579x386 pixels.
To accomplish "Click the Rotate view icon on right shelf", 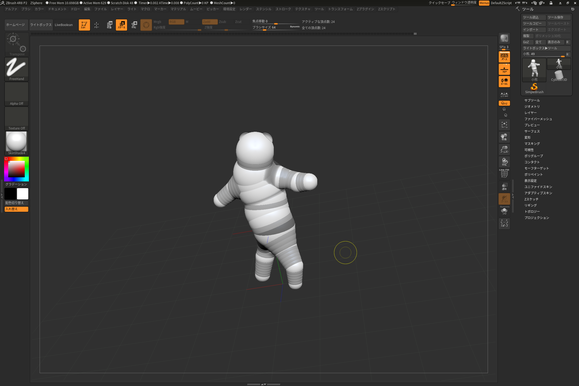I will pos(504,162).
